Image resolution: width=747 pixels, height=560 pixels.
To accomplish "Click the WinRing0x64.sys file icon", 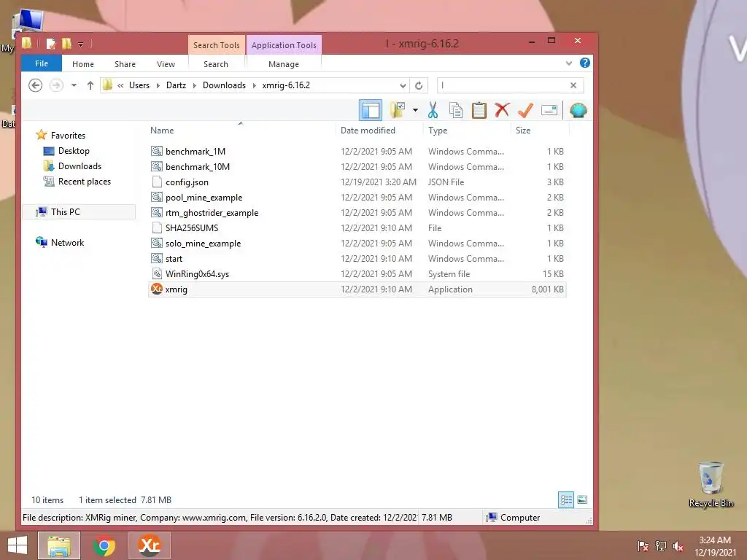I will click(157, 274).
